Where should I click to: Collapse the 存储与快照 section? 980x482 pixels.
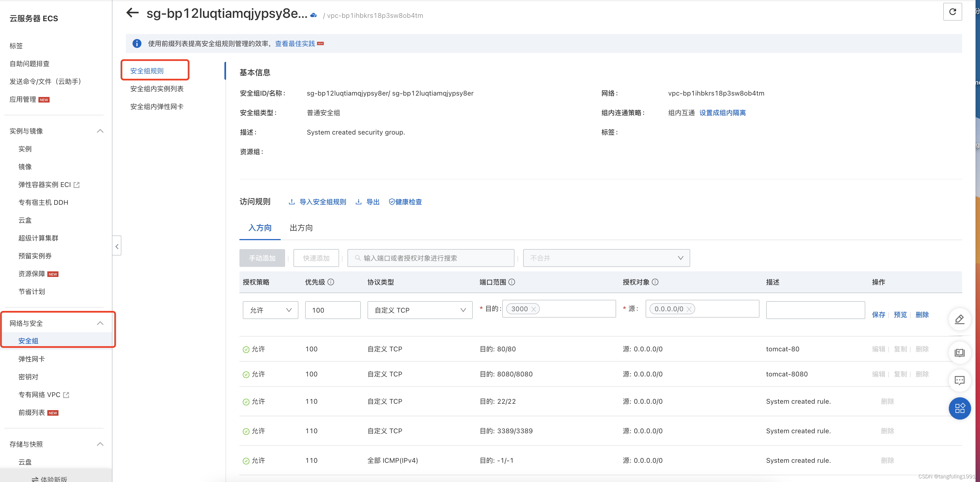[100, 444]
